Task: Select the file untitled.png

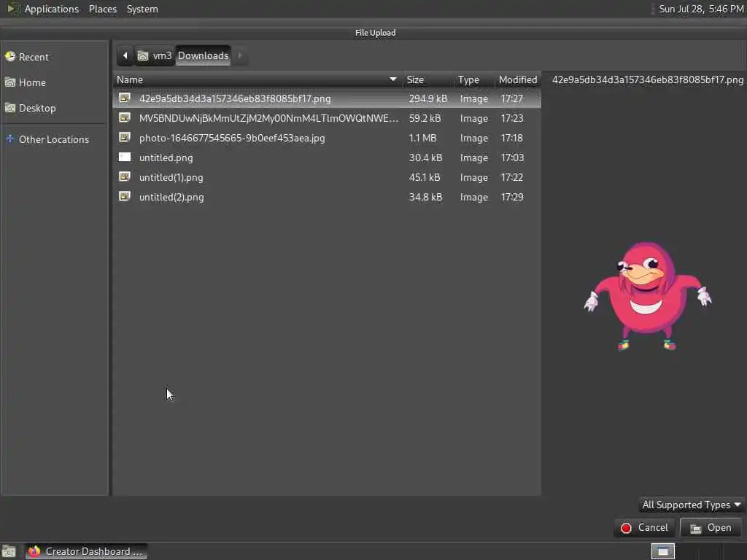Action: click(x=327, y=157)
